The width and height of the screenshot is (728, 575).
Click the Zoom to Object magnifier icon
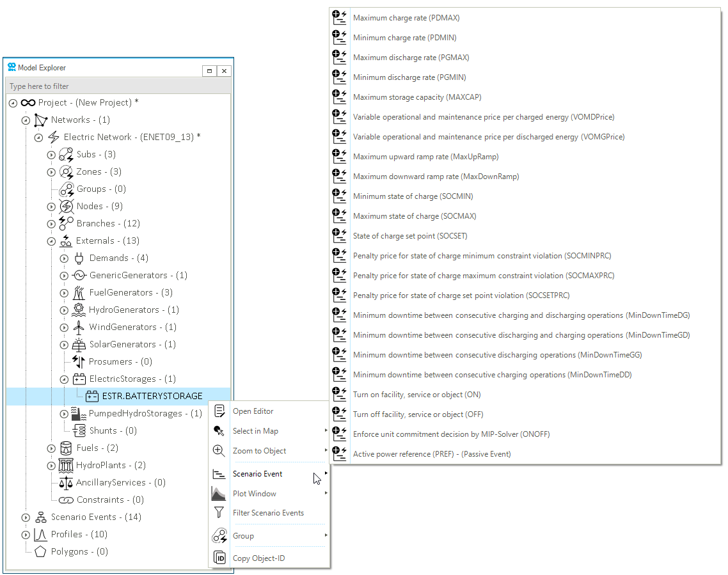coord(219,451)
